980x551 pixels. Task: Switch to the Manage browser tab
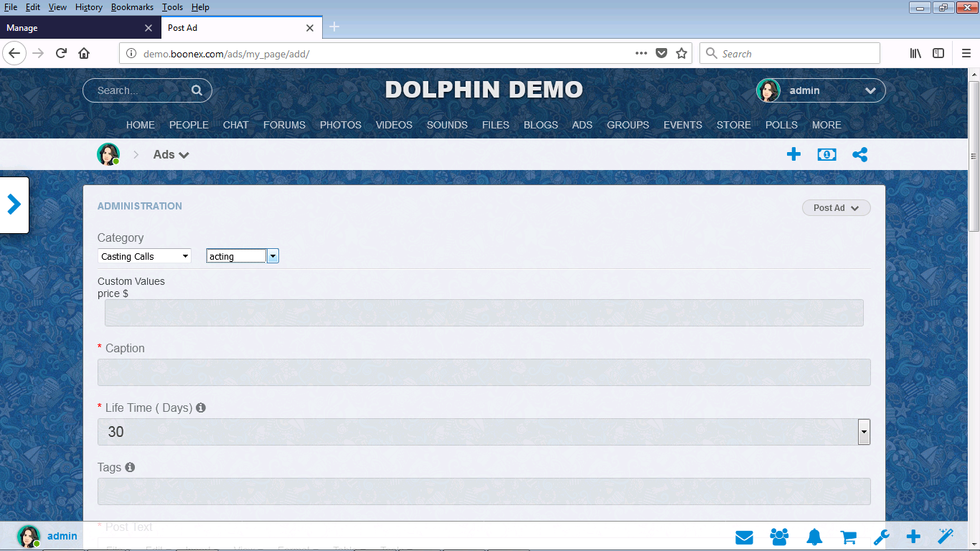[72, 28]
